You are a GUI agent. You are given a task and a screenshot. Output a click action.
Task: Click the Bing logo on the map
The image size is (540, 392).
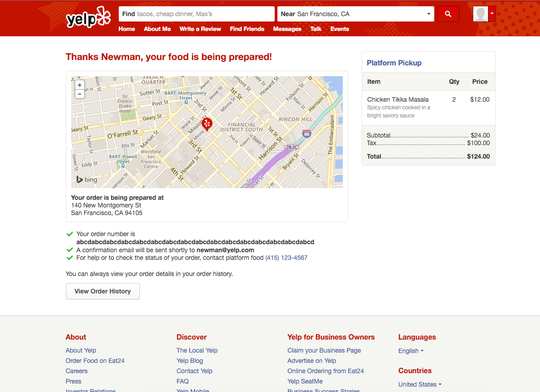tap(86, 180)
